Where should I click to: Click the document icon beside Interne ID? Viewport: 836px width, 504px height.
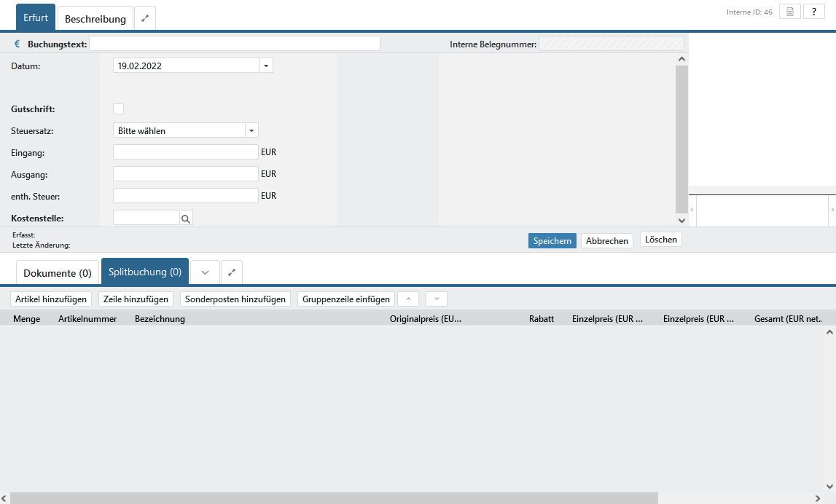coord(790,12)
